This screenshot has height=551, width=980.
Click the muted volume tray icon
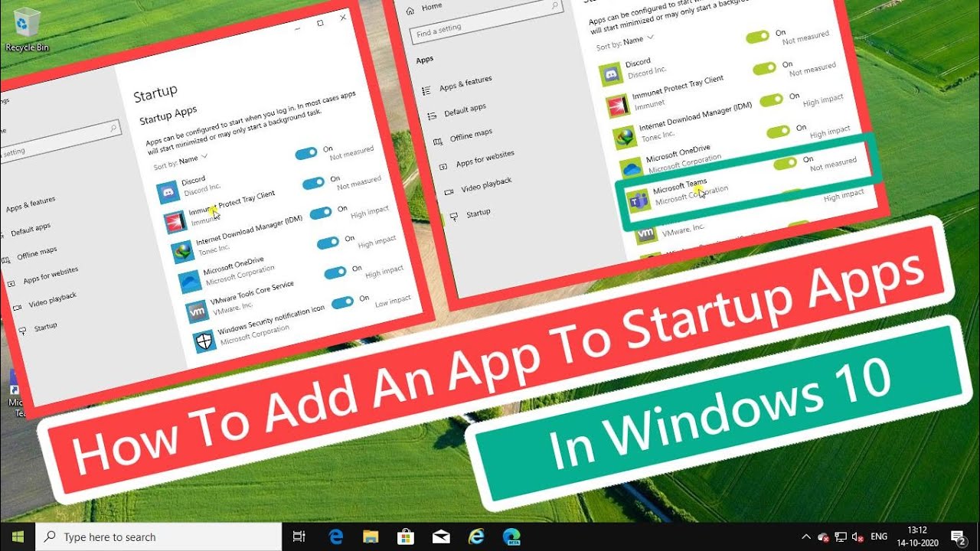[857, 536]
